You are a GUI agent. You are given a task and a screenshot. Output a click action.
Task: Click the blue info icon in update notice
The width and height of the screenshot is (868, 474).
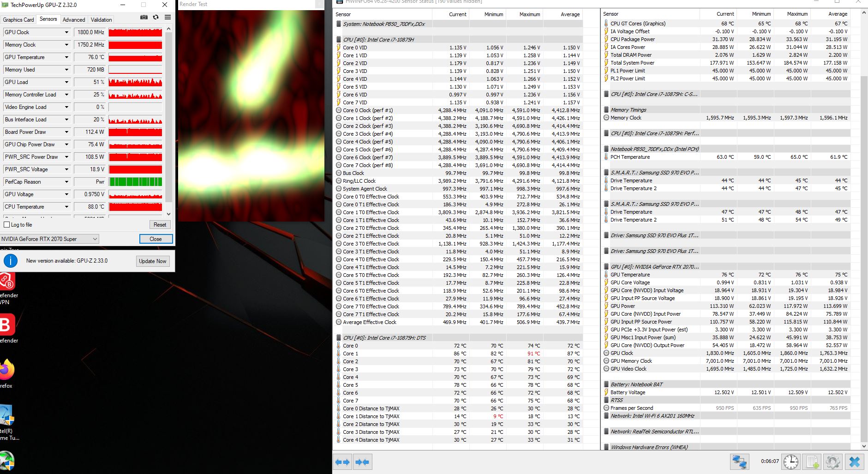pyautogui.click(x=11, y=261)
